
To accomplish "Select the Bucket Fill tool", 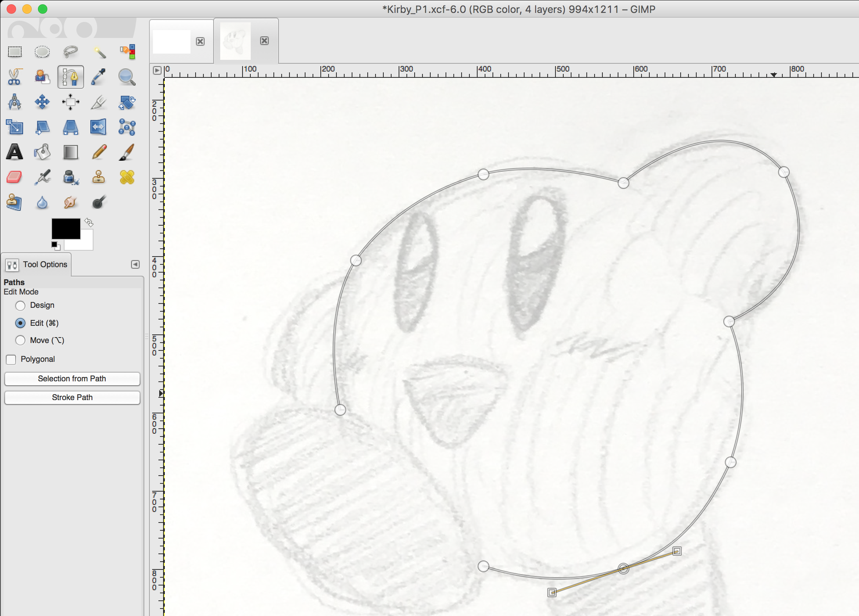I will (x=42, y=152).
